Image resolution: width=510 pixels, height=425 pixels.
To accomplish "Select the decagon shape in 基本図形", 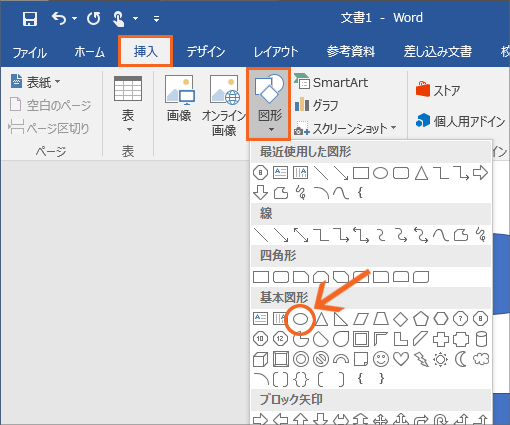I will click(260, 339).
